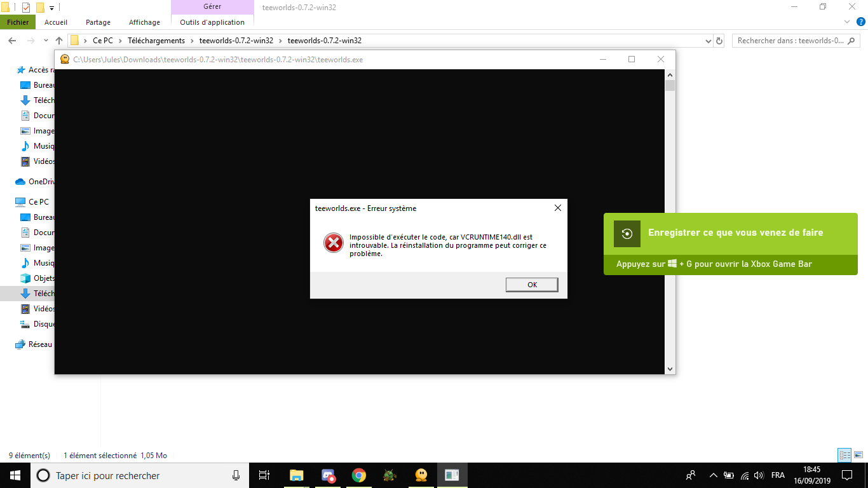The image size is (868, 488).
Task: Open Google Chrome from the taskbar
Action: [x=359, y=475]
